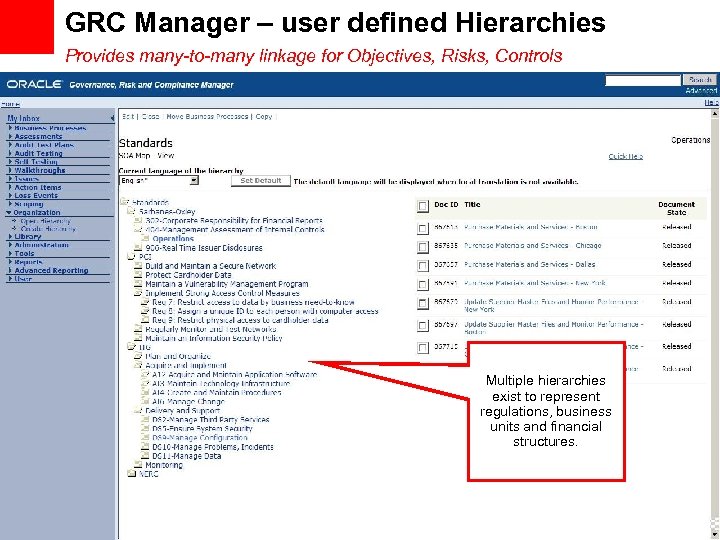Image resolution: width=720 pixels, height=540 pixels.
Task: Click the folder icon of the Standards root node
Action: [124, 202]
